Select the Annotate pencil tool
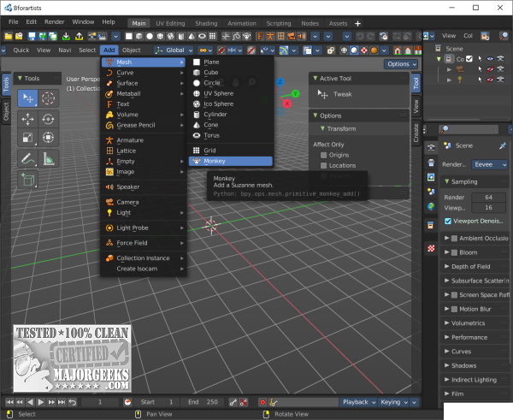The height and width of the screenshot is (420, 513). tap(27, 158)
